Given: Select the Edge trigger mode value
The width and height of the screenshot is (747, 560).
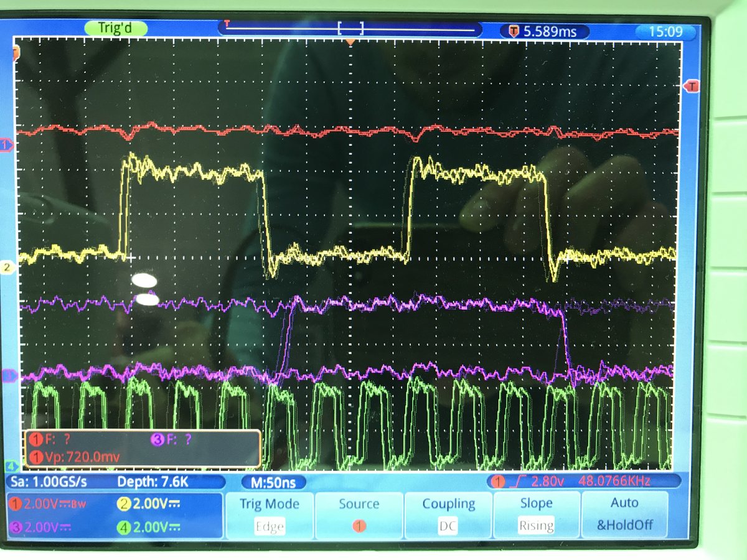Looking at the screenshot, I should coord(270,526).
